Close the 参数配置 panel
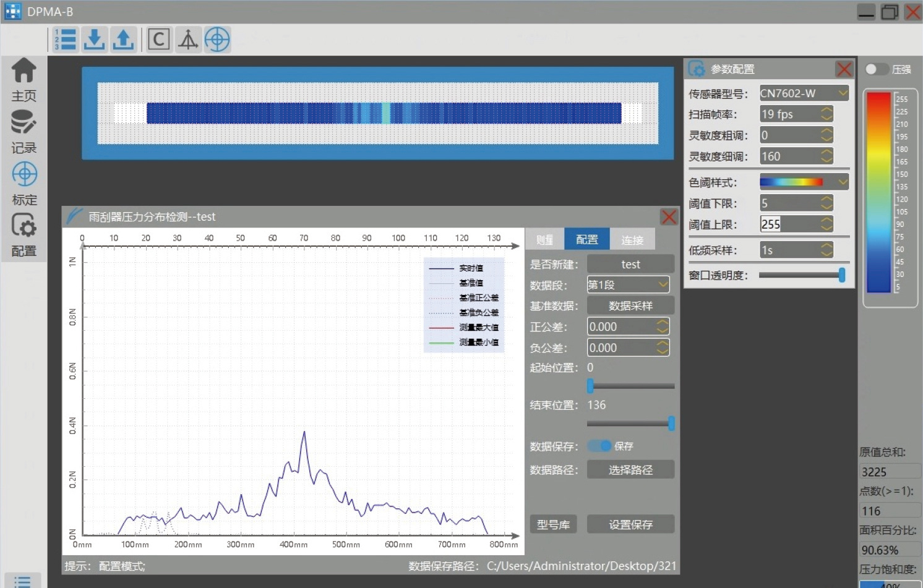The height and width of the screenshot is (588, 923). tap(844, 69)
